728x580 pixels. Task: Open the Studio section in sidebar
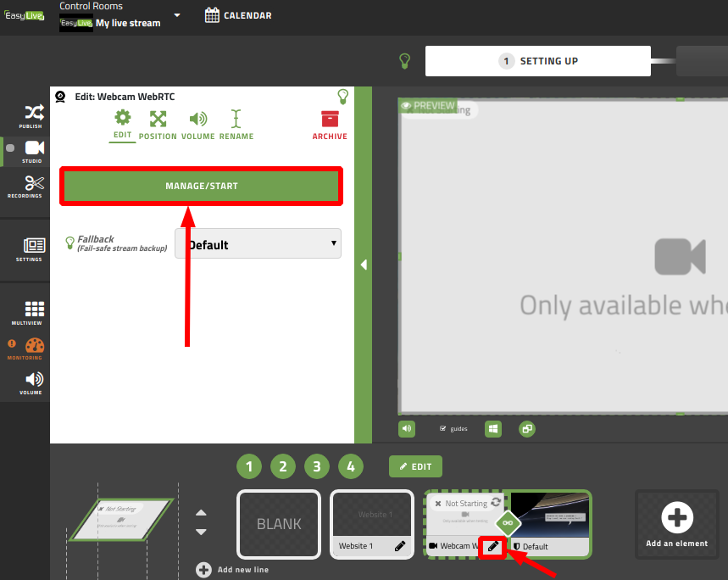click(31, 152)
